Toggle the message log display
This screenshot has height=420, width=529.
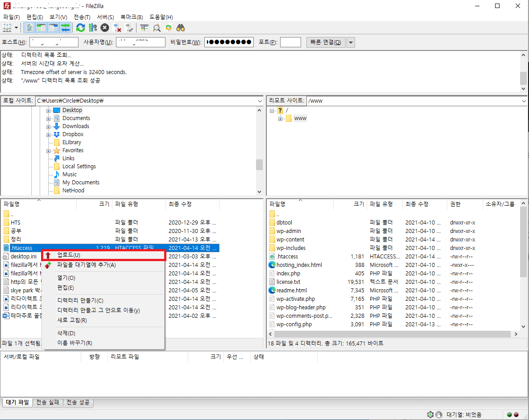tap(29, 28)
